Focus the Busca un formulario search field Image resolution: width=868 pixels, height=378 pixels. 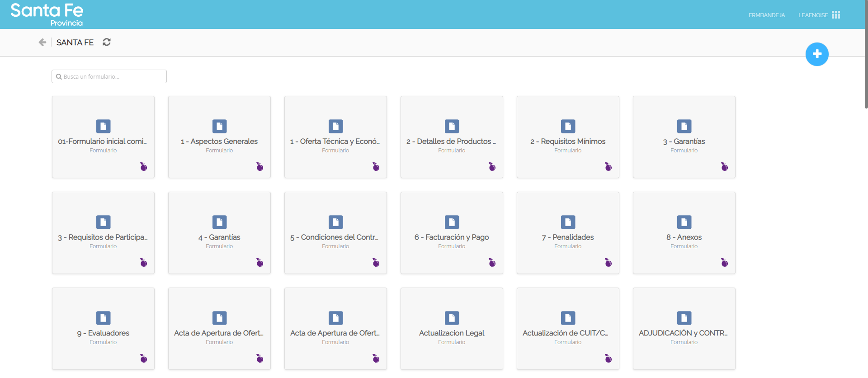tap(109, 76)
